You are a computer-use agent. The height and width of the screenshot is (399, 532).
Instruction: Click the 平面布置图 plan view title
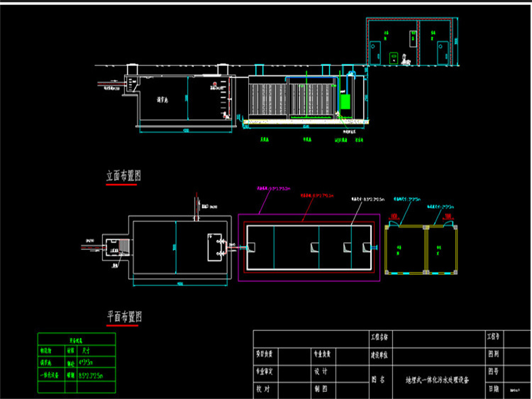(123, 317)
